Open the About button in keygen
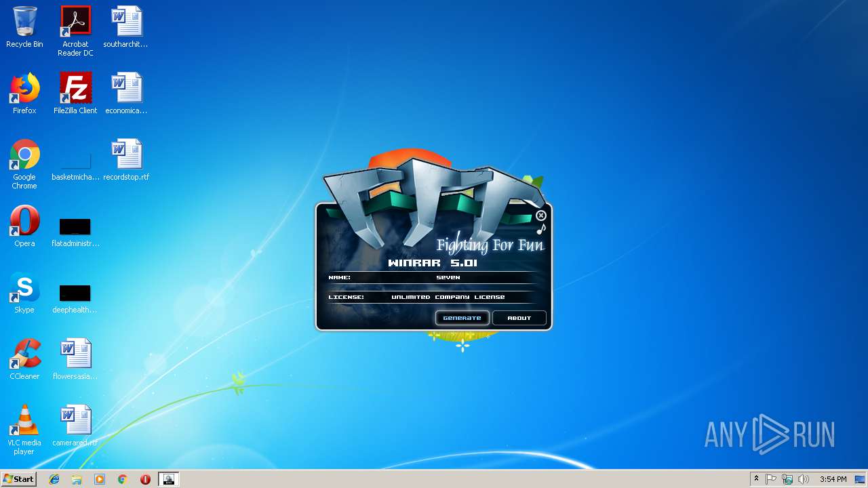Viewport: 868px width, 488px height. pyautogui.click(x=519, y=318)
